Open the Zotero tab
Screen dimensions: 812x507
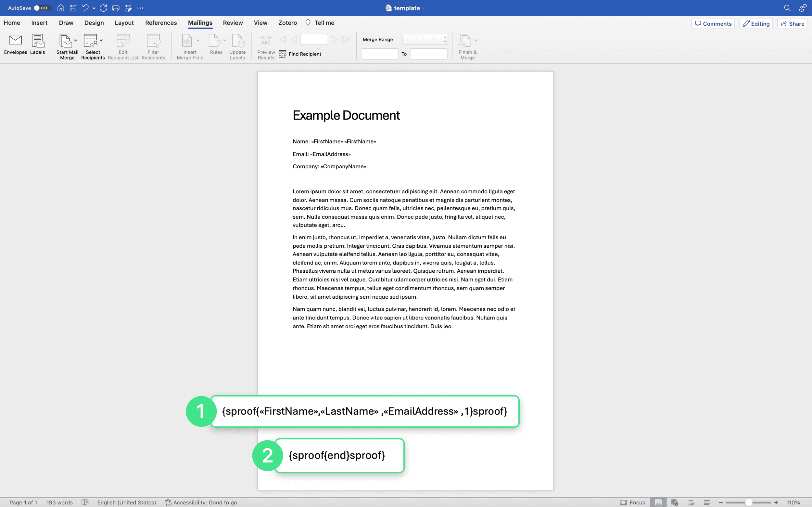287,23
